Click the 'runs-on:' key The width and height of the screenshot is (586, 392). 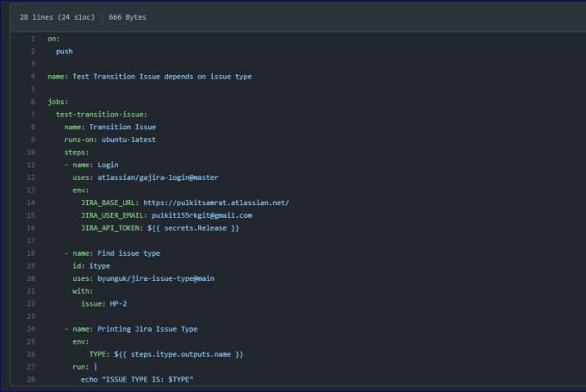(x=81, y=140)
